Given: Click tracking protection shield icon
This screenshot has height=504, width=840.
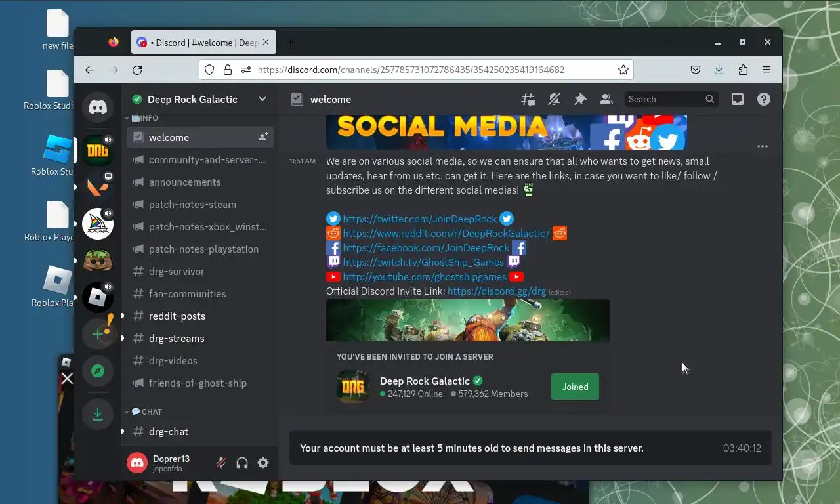Looking at the screenshot, I should 209,70.
